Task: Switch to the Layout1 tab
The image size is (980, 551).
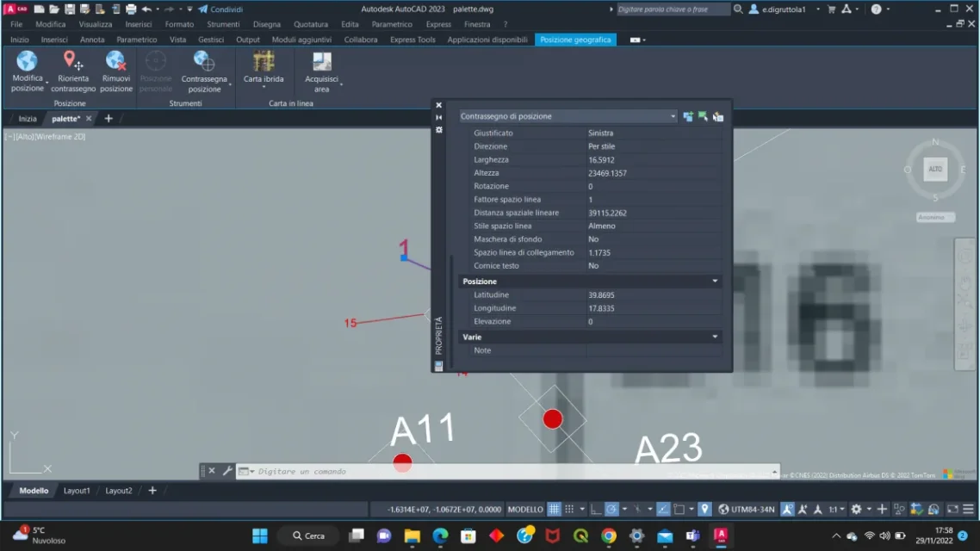Action: coord(77,491)
